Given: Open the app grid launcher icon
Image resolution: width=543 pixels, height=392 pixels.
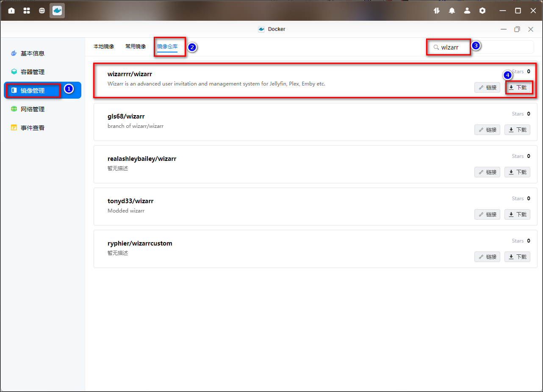Looking at the screenshot, I should tap(27, 11).
